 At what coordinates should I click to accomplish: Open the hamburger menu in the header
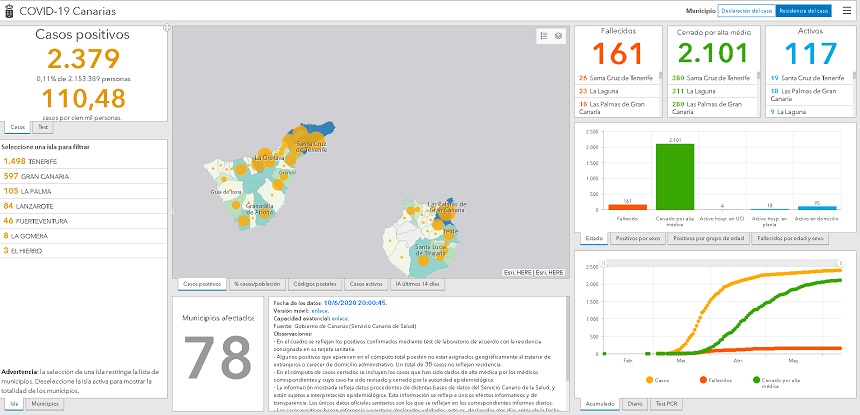(849, 11)
